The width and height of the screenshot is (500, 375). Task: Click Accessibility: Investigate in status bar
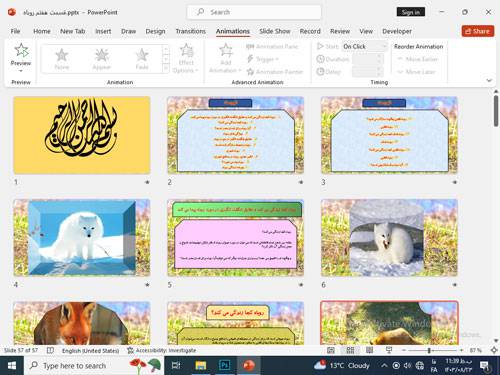(162, 351)
